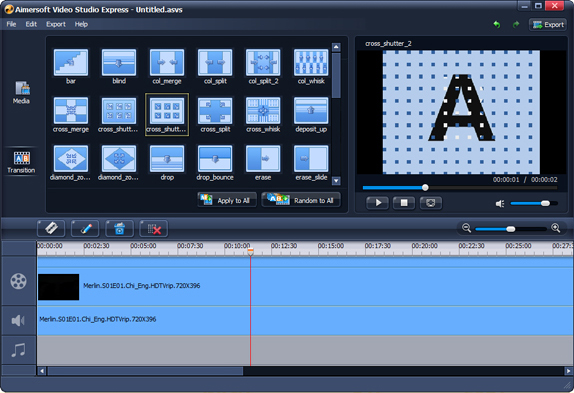Viewport: 574px width, 393px height.
Task: Select the bar transition thumbnail
Action: coord(71,63)
